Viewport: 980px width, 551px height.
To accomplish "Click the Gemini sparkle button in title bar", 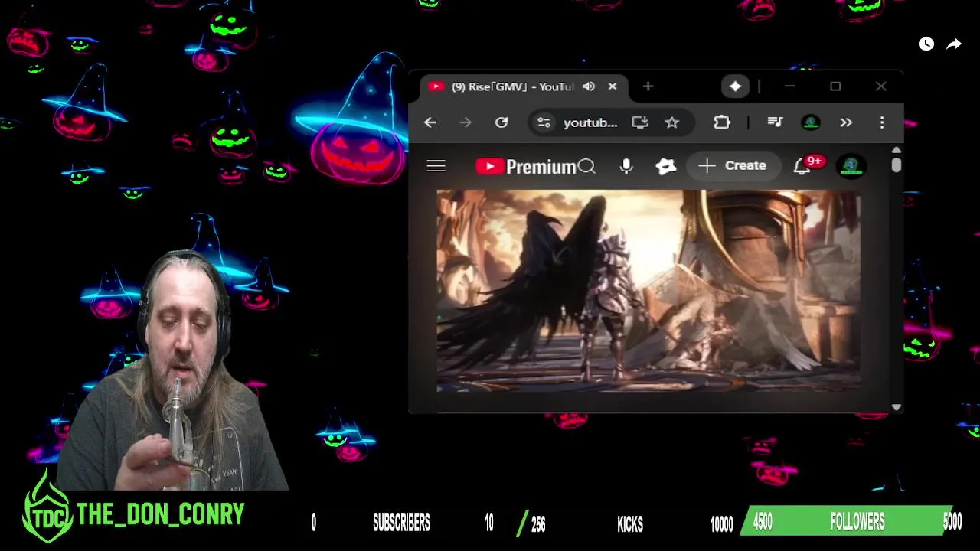I will 735,86.
